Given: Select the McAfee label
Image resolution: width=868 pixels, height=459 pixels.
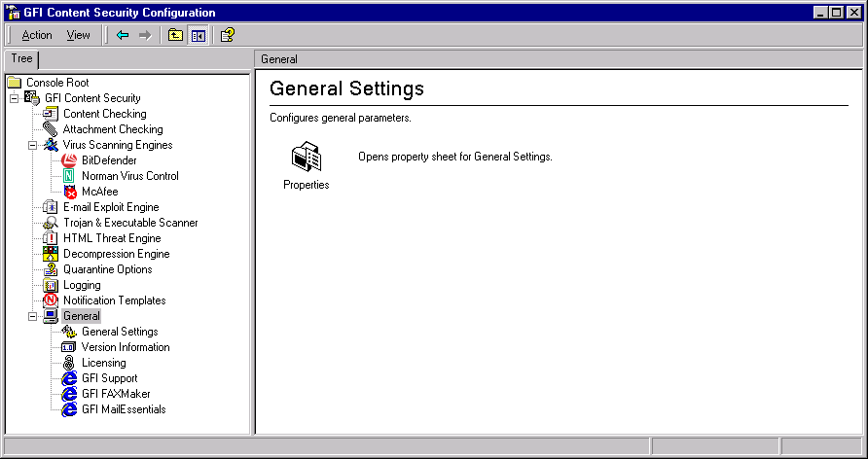Looking at the screenshot, I should (x=99, y=192).
